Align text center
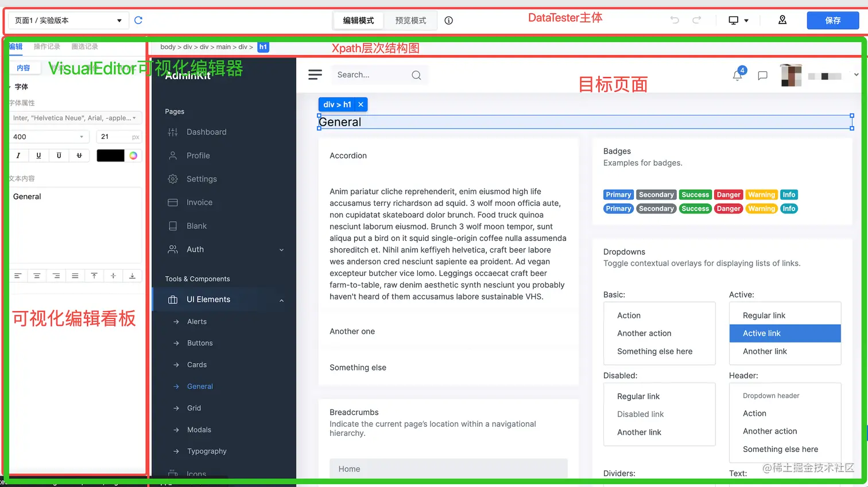This screenshot has height=487, width=868. pos(37,276)
